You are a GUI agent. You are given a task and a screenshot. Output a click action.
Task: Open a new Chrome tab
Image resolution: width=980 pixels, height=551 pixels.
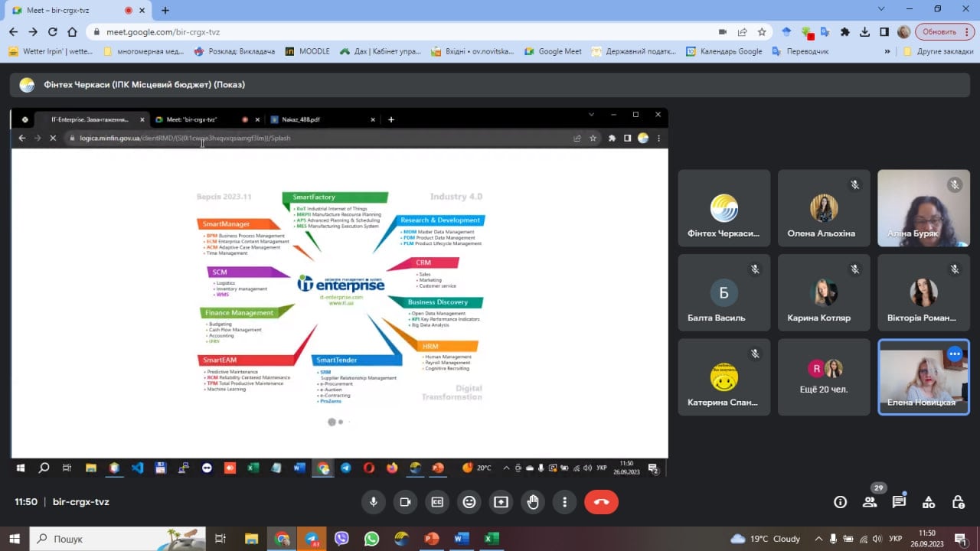pos(165,10)
